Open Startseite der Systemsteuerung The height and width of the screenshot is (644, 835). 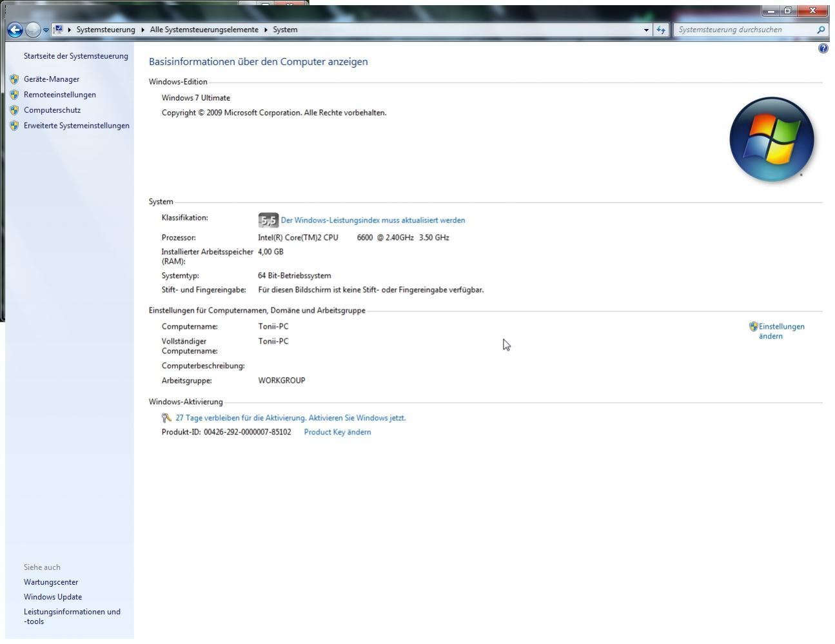76,56
